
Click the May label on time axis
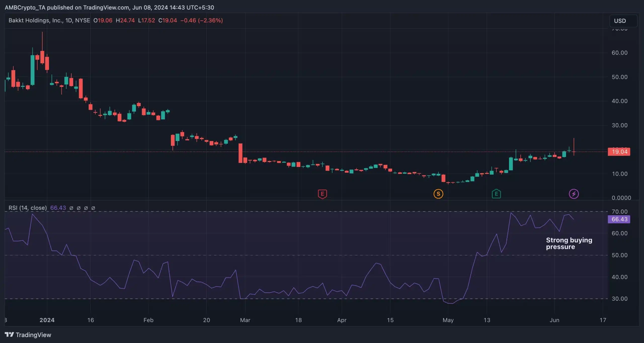pyautogui.click(x=448, y=320)
